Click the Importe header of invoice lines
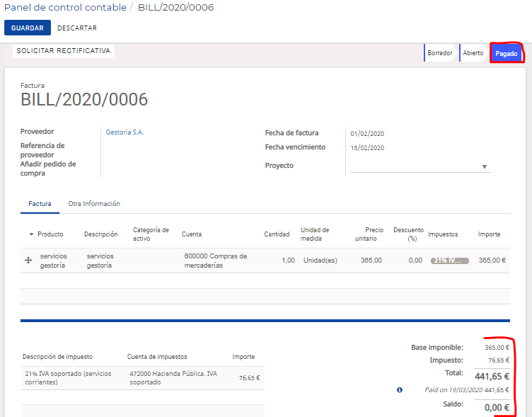 [489, 234]
